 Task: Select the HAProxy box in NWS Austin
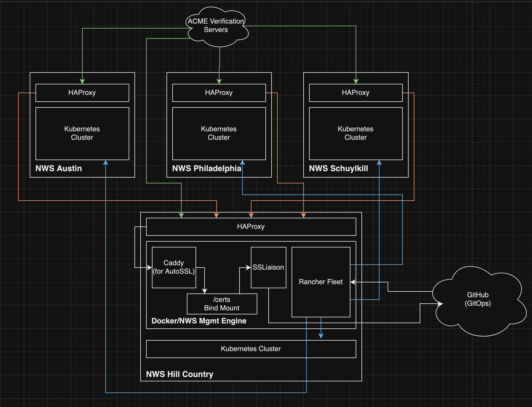pyautogui.click(x=82, y=93)
